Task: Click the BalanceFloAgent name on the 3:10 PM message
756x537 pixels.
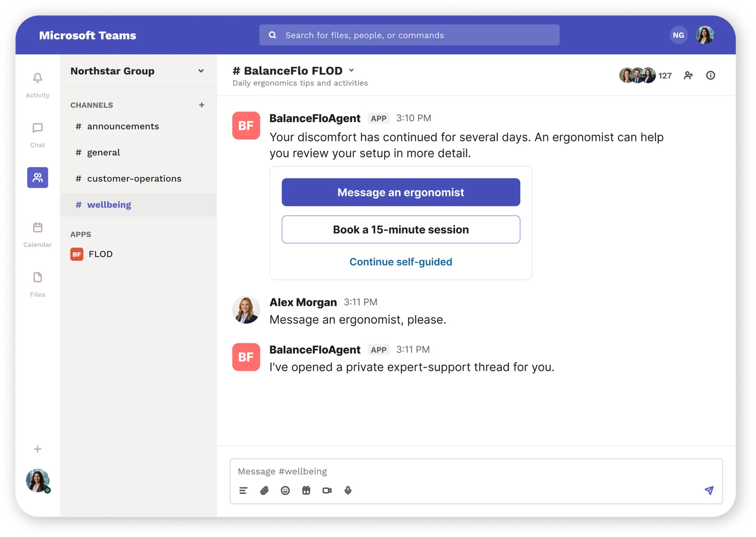Action: tap(314, 118)
